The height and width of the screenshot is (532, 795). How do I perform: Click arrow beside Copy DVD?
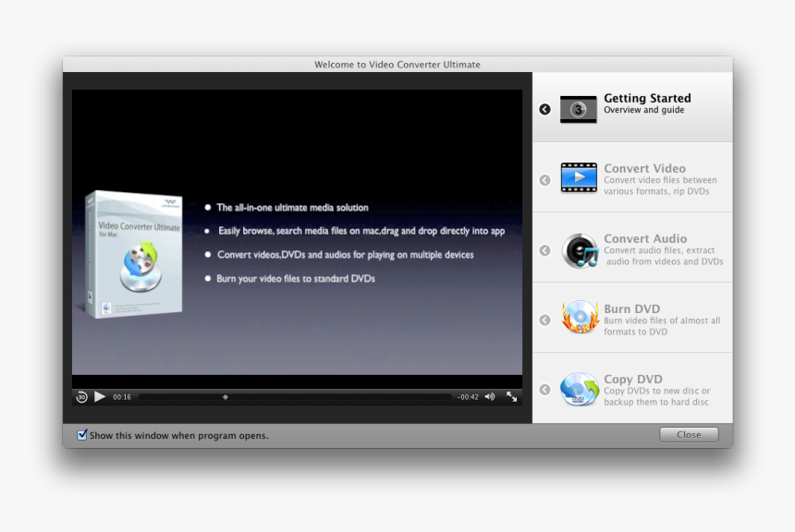(544, 390)
